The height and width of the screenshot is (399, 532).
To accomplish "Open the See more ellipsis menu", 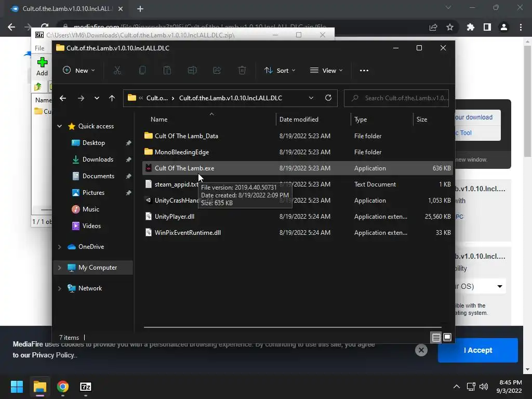I will tap(364, 70).
